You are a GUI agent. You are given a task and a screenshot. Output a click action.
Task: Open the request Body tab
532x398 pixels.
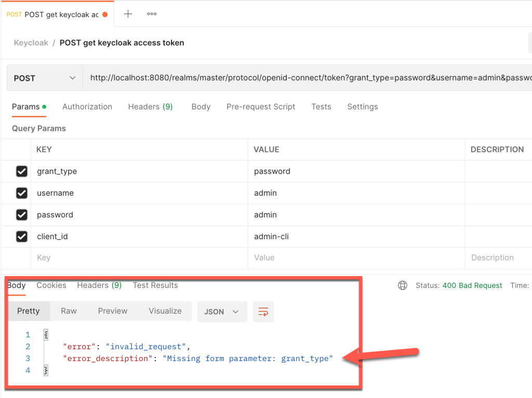[x=201, y=106]
